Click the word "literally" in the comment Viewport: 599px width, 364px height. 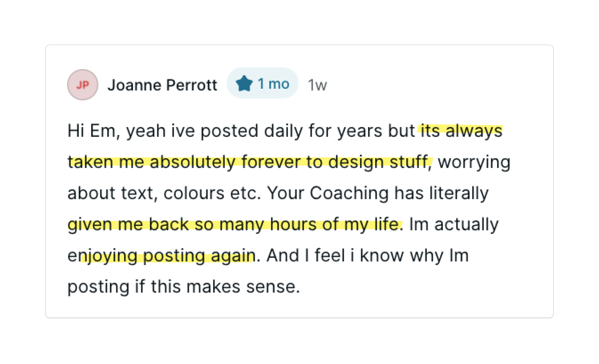pos(459,193)
